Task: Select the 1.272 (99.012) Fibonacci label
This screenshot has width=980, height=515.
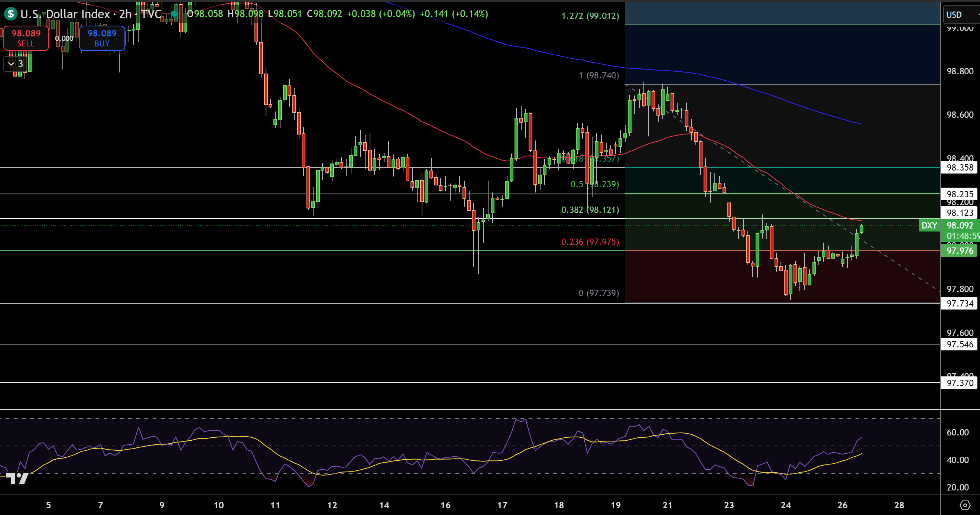Action: point(590,16)
